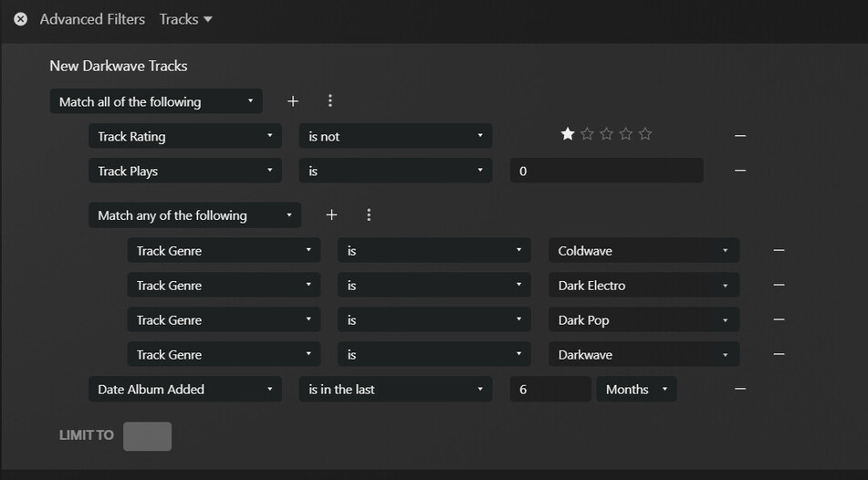868x480 pixels.
Task: Click the Track Plays value field
Action: click(606, 171)
